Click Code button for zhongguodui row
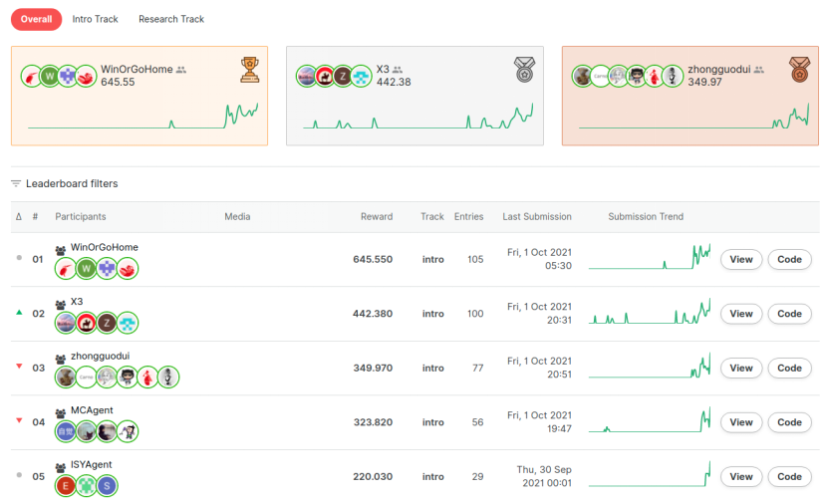The image size is (828, 504). pos(789,368)
